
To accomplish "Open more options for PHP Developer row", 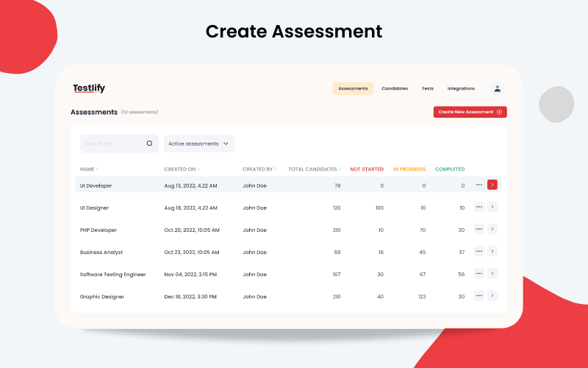I will [479, 229].
